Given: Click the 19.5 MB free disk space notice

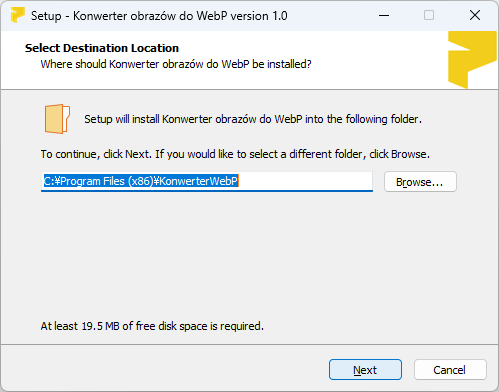Looking at the screenshot, I should (152, 326).
